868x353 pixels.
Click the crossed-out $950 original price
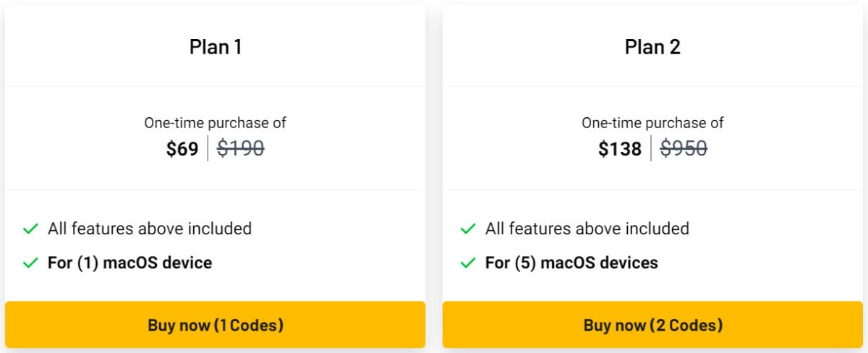684,149
